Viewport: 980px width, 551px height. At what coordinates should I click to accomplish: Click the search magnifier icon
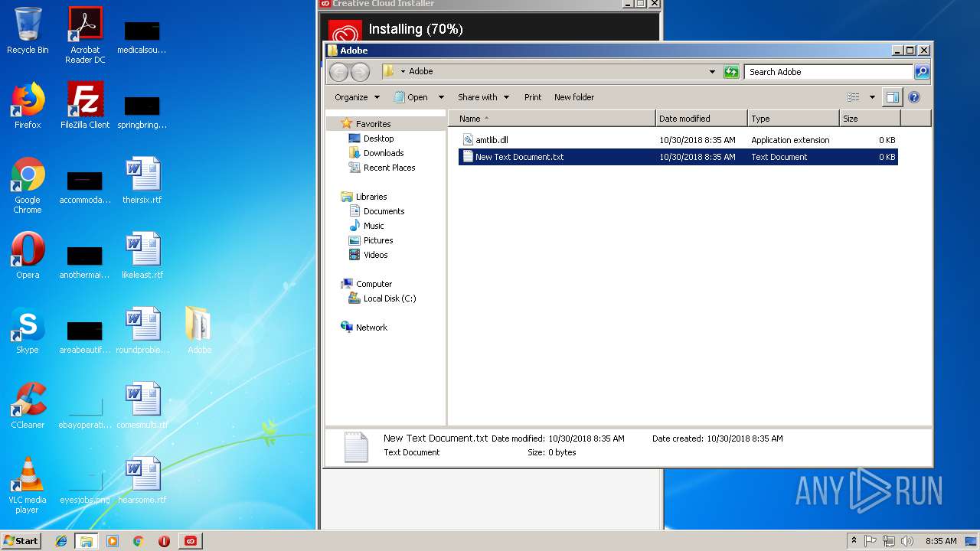point(922,72)
